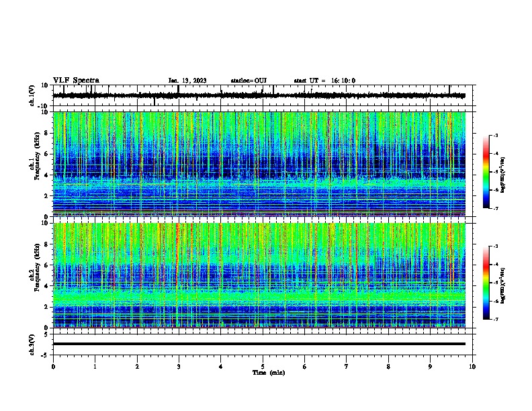This screenshot has height=411, width=532.
Task: Click the "start UT = 16:10:0" header text
Action: tap(324, 81)
